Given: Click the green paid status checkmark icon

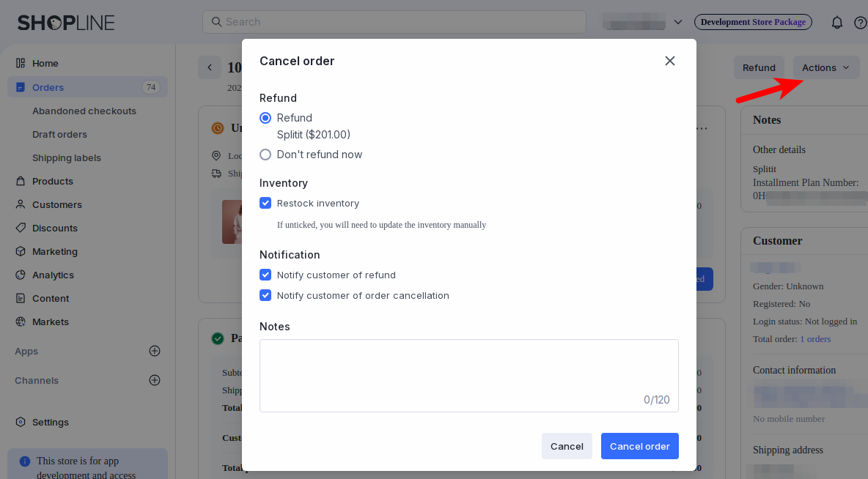Looking at the screenshot, I should 218,338.
